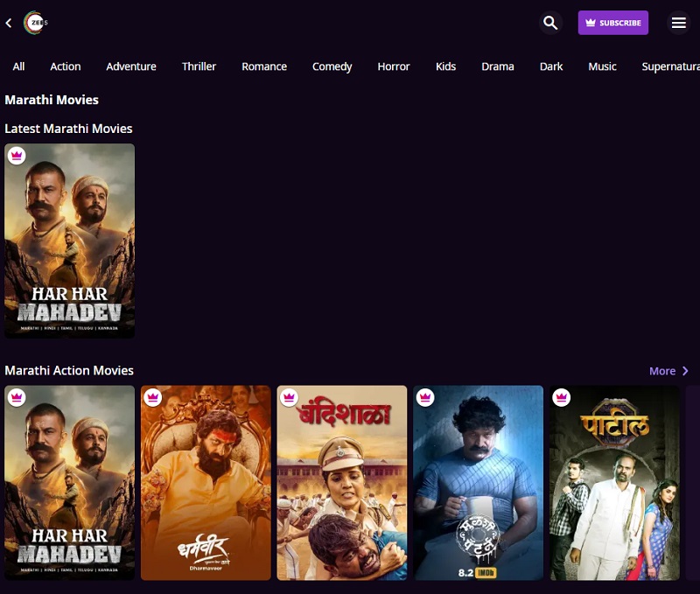The width and height of the screenshot is (700, 594).
Task: Select the All genre tab
Action: click(18, 66)
